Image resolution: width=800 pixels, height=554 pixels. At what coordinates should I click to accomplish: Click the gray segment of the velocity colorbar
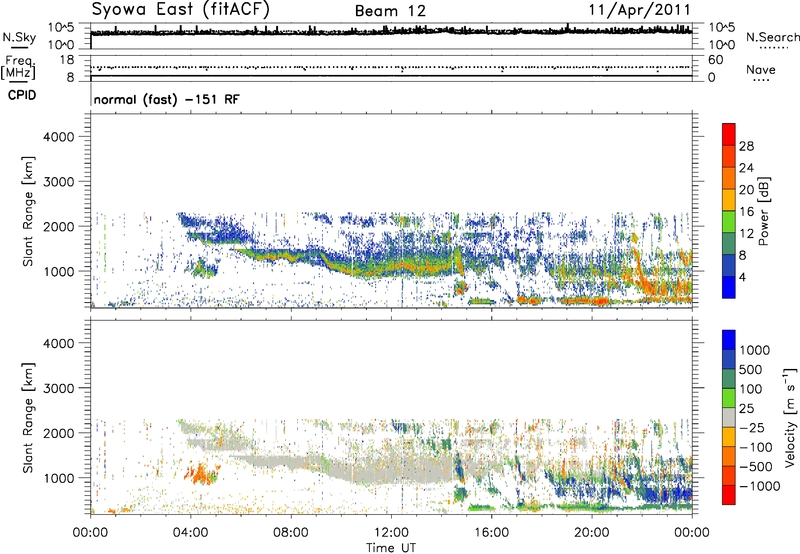pyautogui.click(x=729, y=417)
